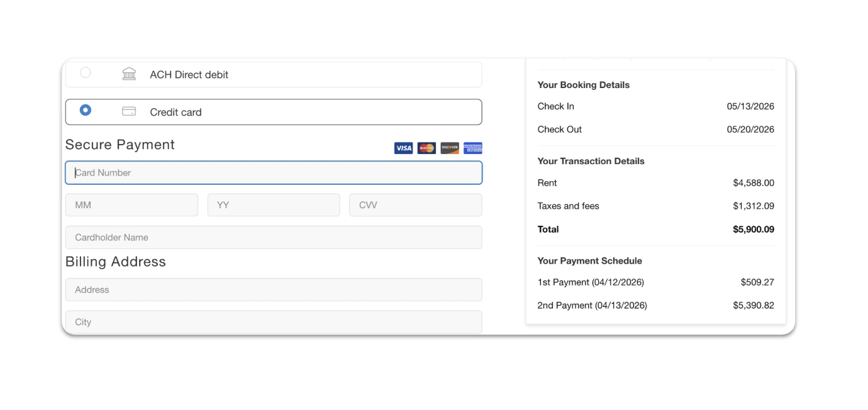
Task: Click the Check In date 05/13/2026
Action: pyautogui.click(x=751, y=106)
